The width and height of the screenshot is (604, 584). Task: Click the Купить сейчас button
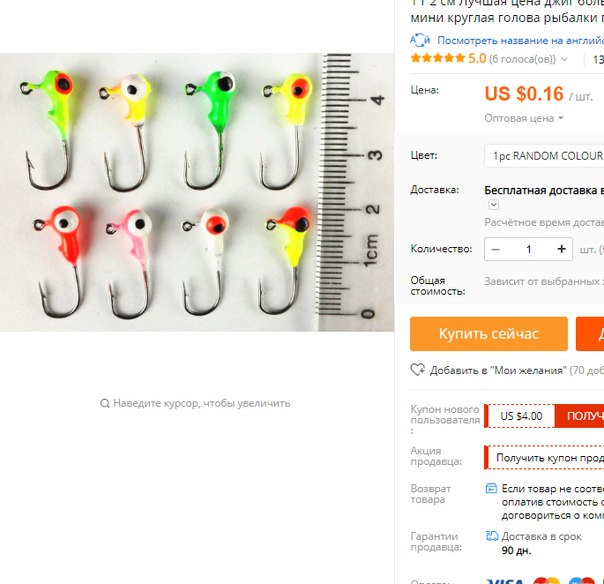[489, 334]
